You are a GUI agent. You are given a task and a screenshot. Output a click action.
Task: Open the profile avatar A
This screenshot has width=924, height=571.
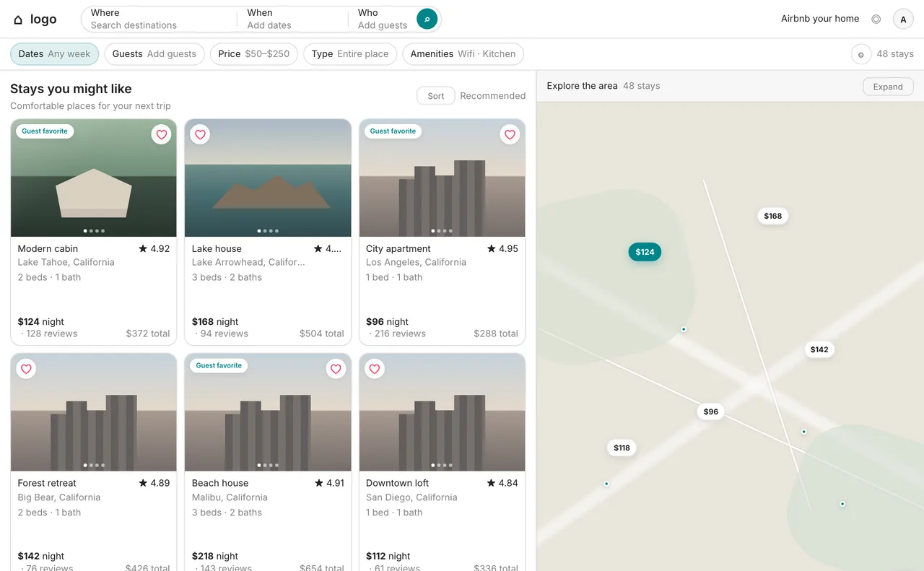903,19
